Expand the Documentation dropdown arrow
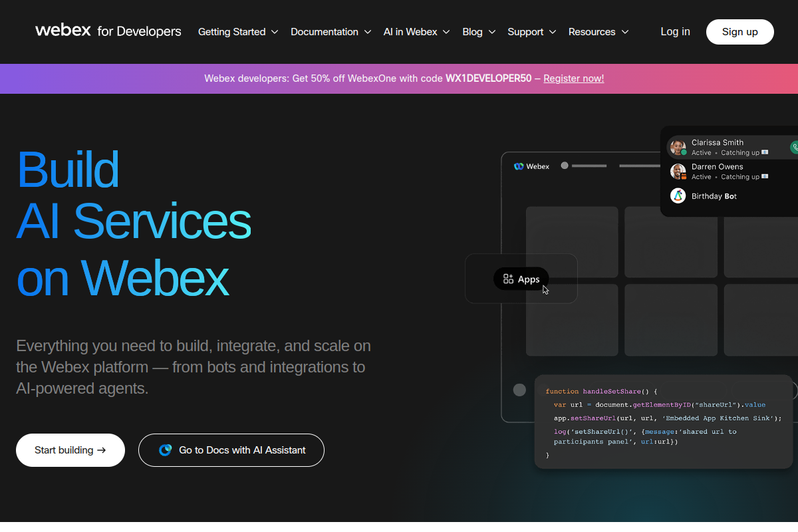The height and width of the screenshot is (532, 798). point(367,32)
